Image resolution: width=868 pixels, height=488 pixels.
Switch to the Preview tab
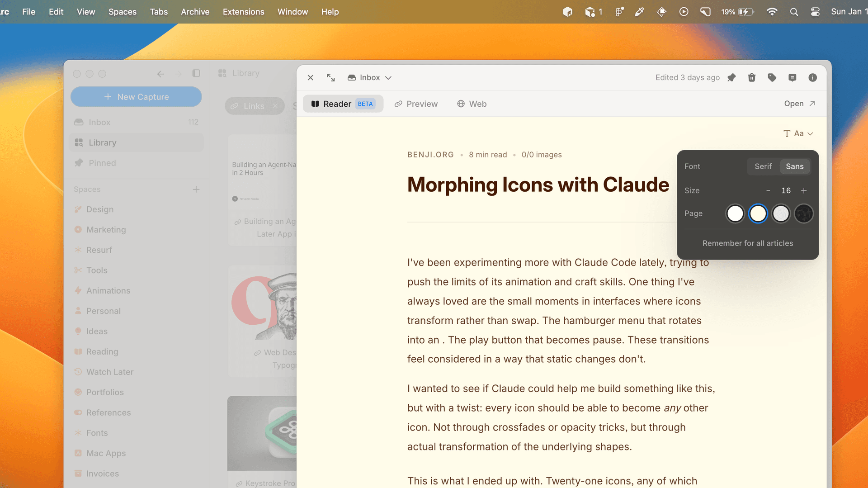pyautogui.click(x=416, y=104)
